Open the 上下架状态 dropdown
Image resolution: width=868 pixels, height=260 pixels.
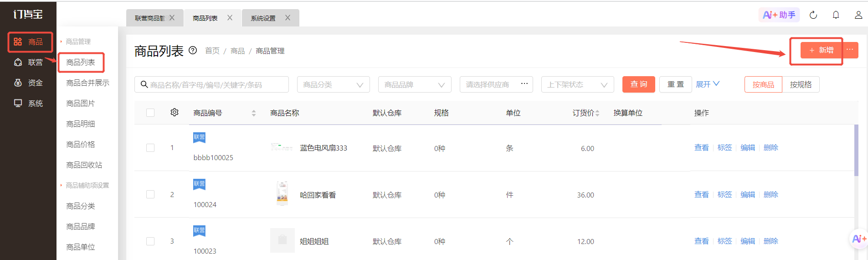click(578, 84)
